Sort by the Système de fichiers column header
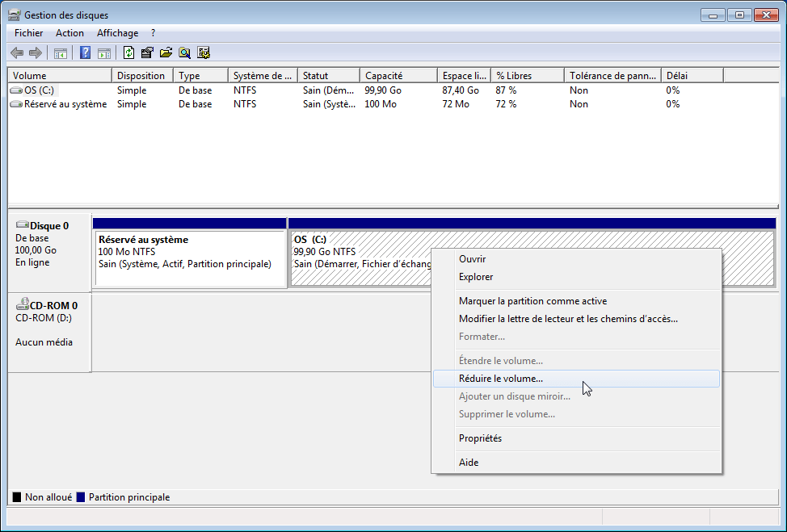787x532 pixels. [x=263, y=76]
